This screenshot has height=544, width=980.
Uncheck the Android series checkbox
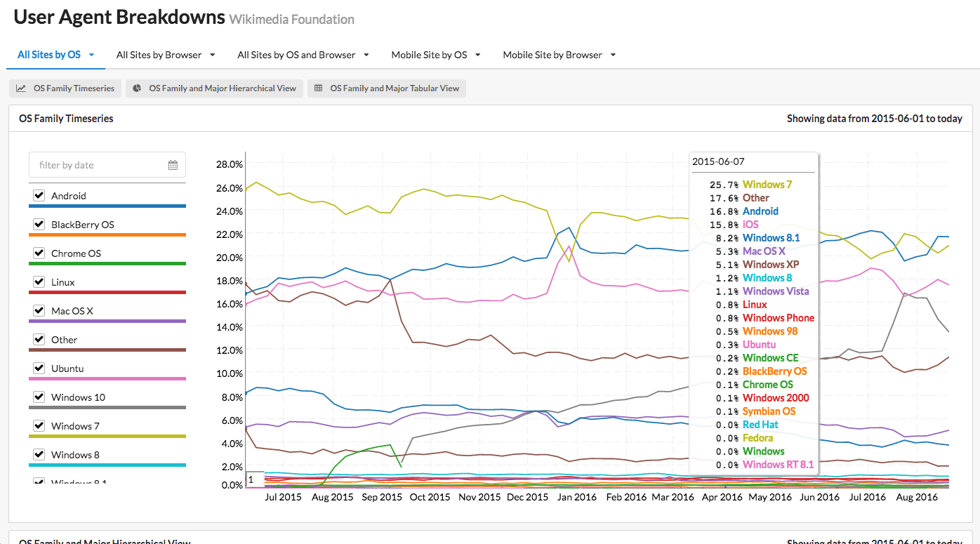coord(39,194)
